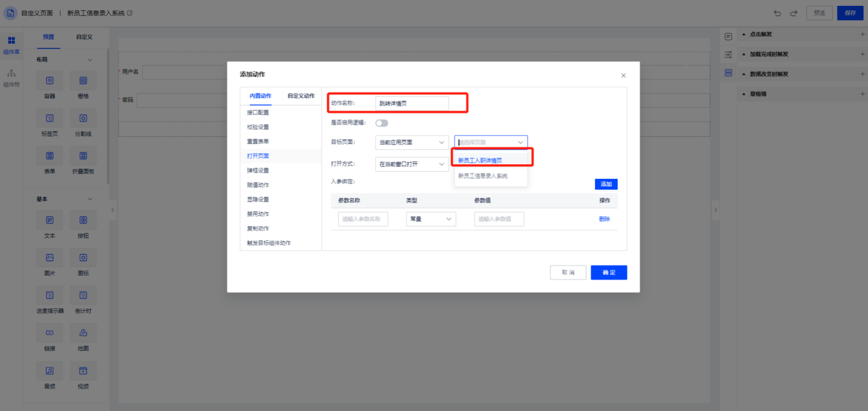This screenshot has height=411, width=868.
Task: Click the 保存 save button
Action: tap(850, 13)
